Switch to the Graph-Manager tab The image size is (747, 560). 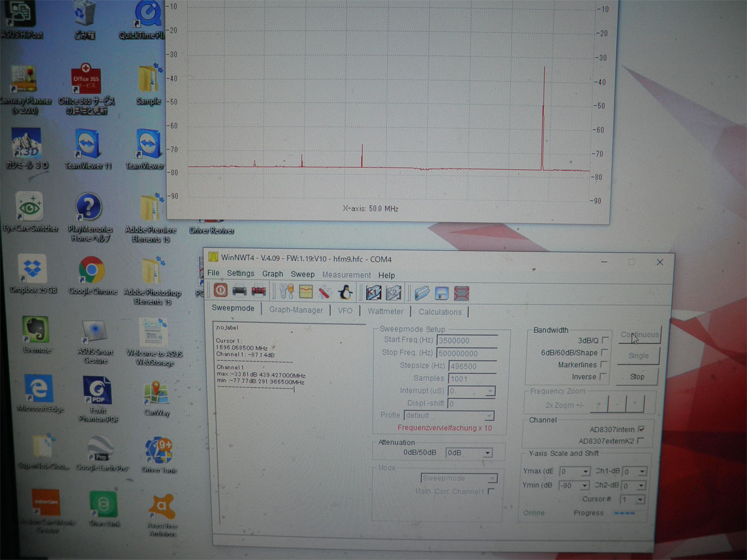pyautogui.click(x=296, y=310)
